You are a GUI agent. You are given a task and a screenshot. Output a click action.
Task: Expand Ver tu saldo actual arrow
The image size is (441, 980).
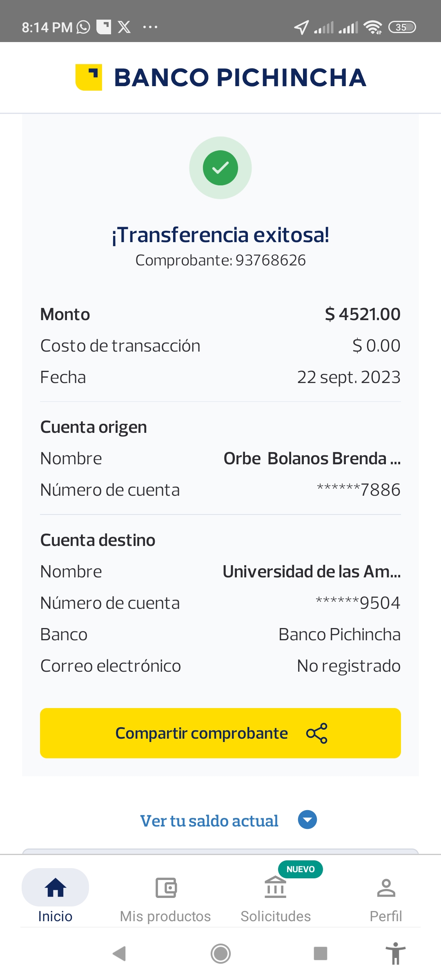point(307,820)
